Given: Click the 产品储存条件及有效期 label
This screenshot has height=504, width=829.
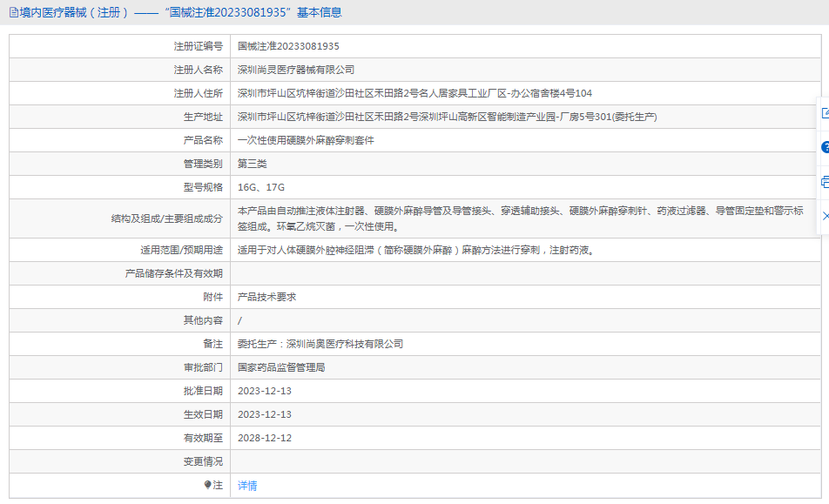Looking at the screenshot, I should [174, 273].
